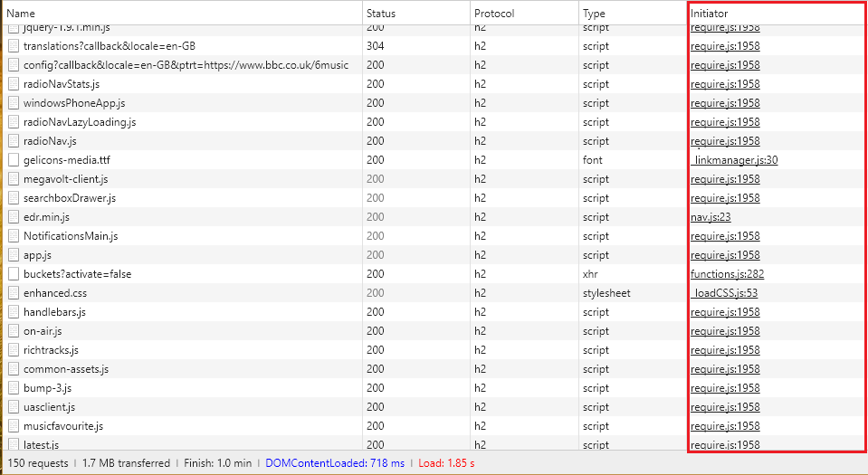Click the 304 status of translations request
The image size is (868, 475).
point(376,46)
